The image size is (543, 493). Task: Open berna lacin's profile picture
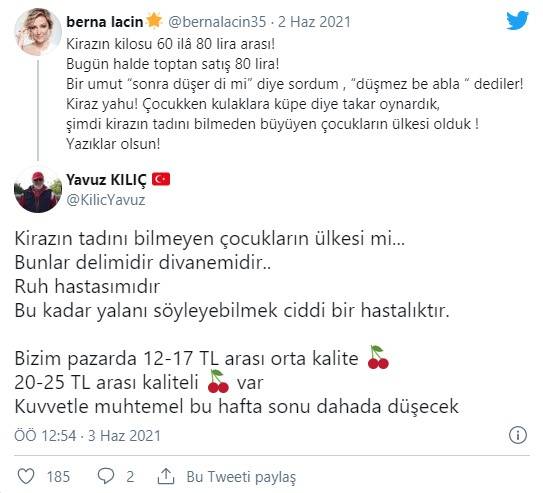(38, 32)
